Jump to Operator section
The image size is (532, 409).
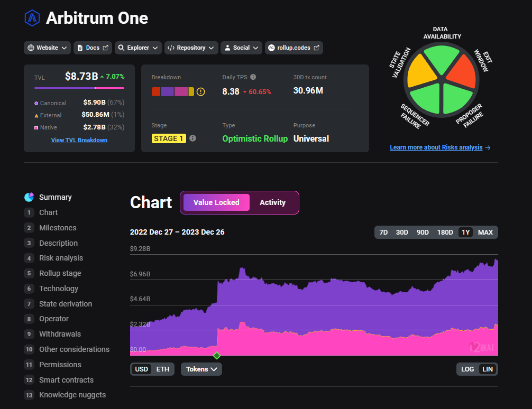coord(54,319)
